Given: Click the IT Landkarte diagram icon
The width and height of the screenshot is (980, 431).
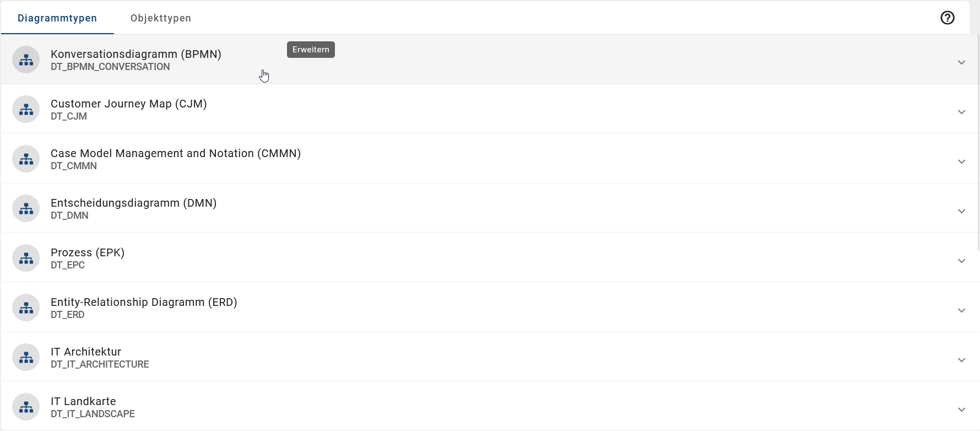Looking at the screenshot, I should click(x=26, y=407).
